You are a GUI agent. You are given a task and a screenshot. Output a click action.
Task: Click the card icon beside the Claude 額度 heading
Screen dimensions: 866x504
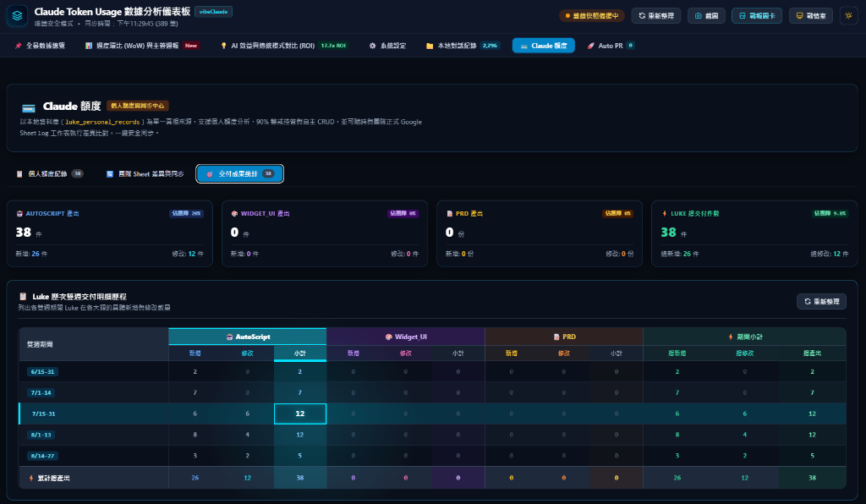coord(29,107)
